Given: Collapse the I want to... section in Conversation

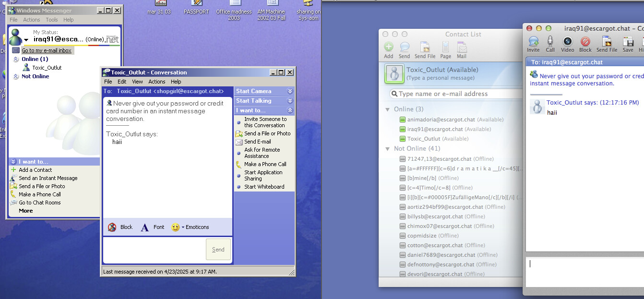Looking at the screenshot, I should click(290, 110).
